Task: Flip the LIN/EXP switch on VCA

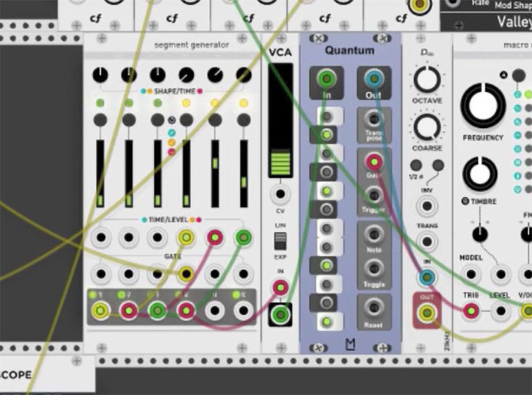Action: (280, 241)
